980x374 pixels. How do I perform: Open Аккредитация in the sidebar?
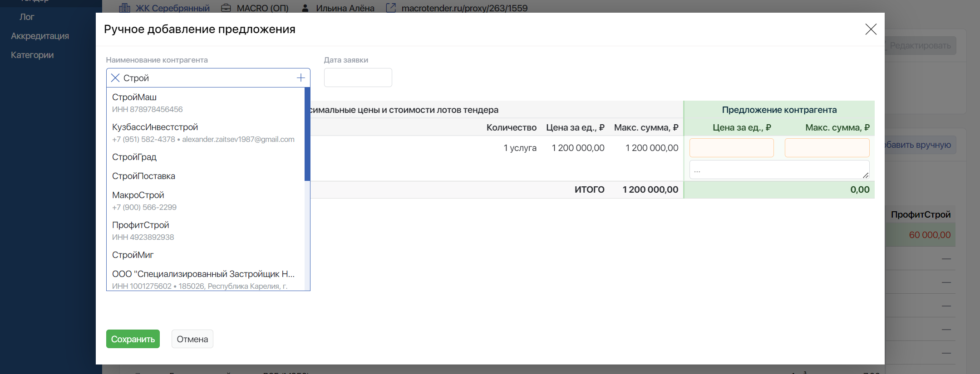(40, 36)
